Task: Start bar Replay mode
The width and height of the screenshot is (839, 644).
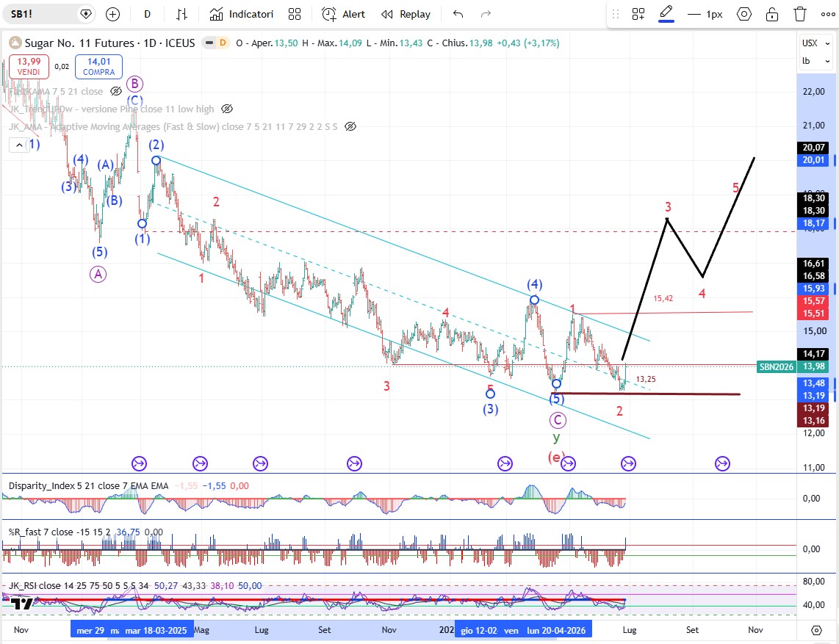Action: [406, 15]
